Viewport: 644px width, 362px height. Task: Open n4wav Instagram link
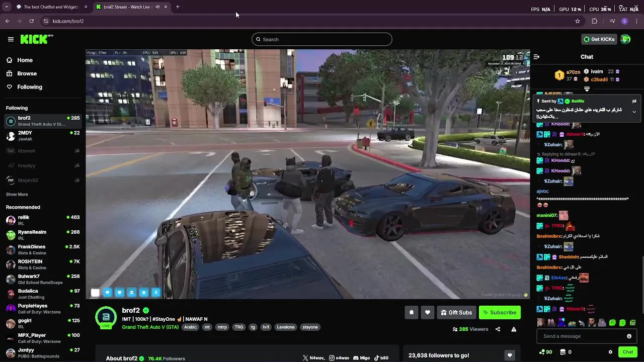339,358
